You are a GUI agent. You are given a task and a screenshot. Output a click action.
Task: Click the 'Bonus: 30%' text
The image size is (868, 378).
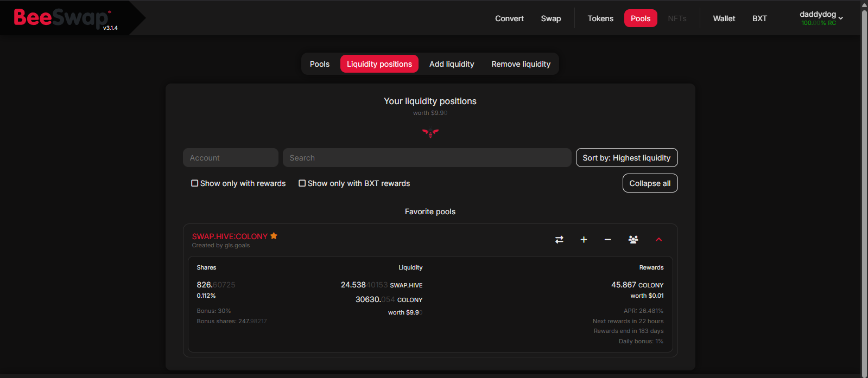(x=214, y=311)
